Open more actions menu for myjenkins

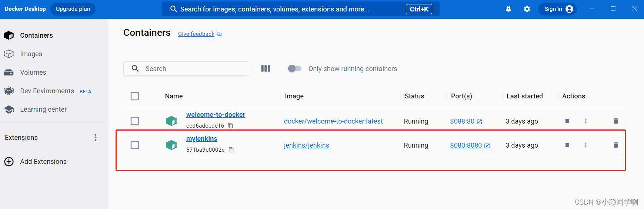pyautogui.click(x=586, y=145)
